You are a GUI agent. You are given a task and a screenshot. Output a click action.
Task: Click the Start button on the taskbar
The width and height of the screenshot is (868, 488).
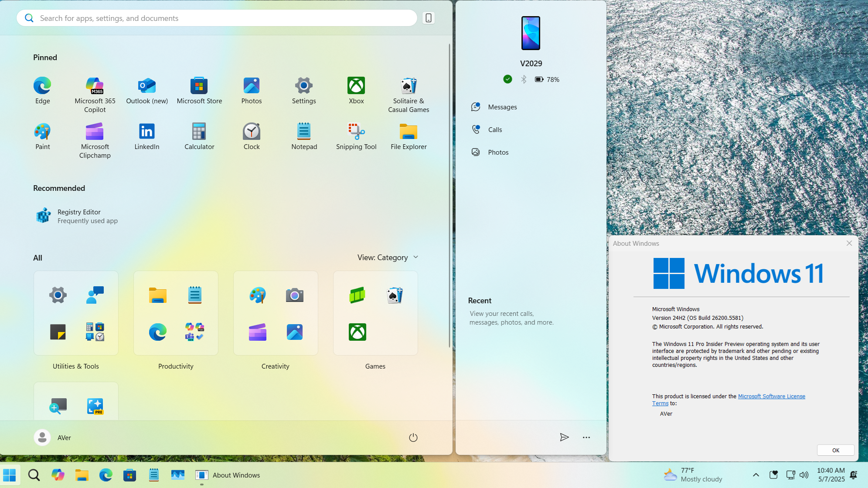pyautogui.click(x=10, y=475)
